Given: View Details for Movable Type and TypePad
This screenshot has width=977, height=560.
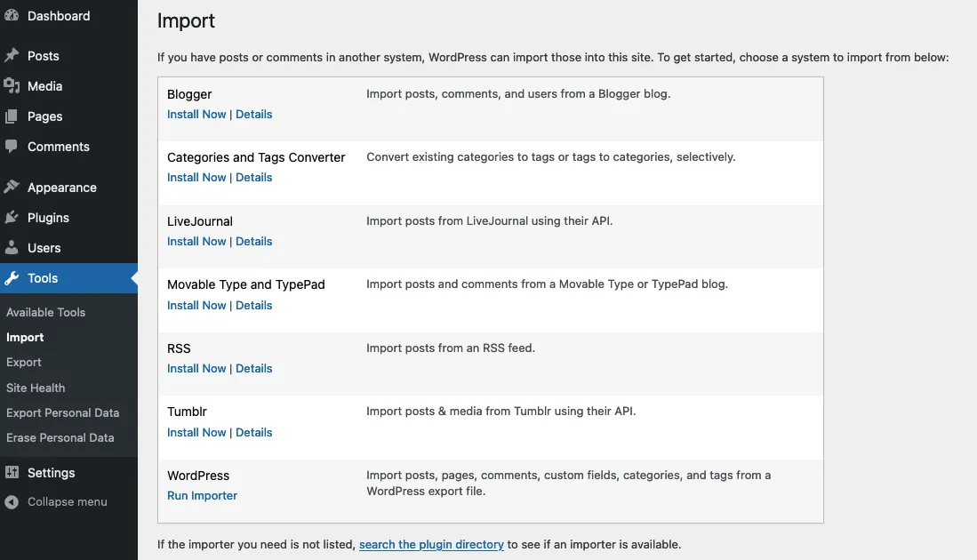Looking at the screenshot, I should (x=253, y=305).
